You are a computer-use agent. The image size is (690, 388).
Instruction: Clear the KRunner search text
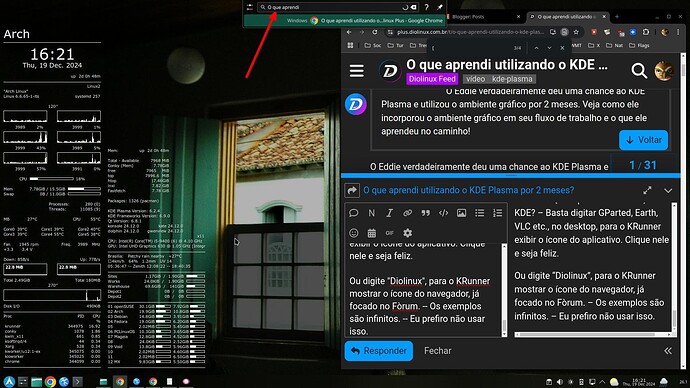coord(414,7)
